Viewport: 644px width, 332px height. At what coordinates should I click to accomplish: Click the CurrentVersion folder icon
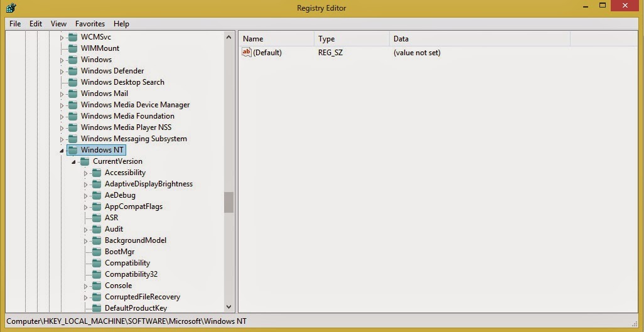click(x=85, y=161)
